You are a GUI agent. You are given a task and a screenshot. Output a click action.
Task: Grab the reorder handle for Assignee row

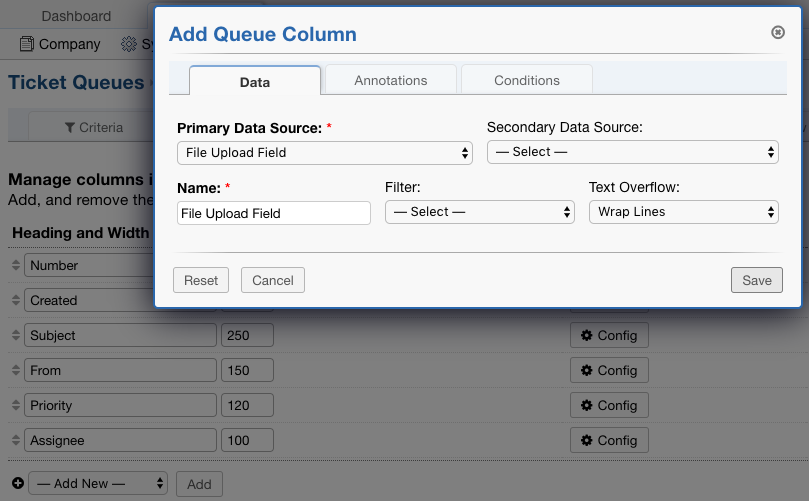coord(16,441)
